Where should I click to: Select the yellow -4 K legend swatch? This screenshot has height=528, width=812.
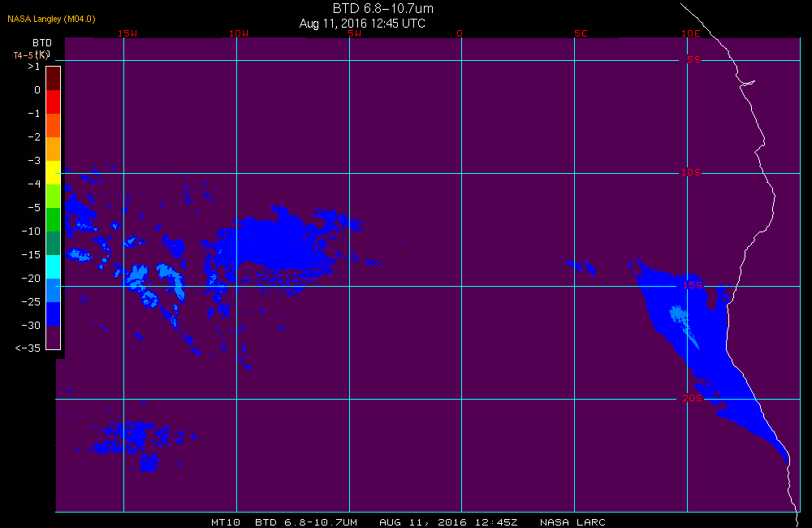54,172
